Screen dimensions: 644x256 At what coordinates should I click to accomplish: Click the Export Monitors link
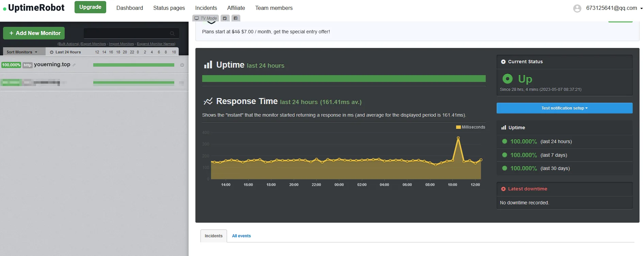(93, 44)
